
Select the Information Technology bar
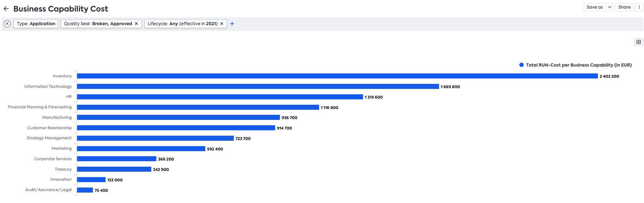(258, 86)
